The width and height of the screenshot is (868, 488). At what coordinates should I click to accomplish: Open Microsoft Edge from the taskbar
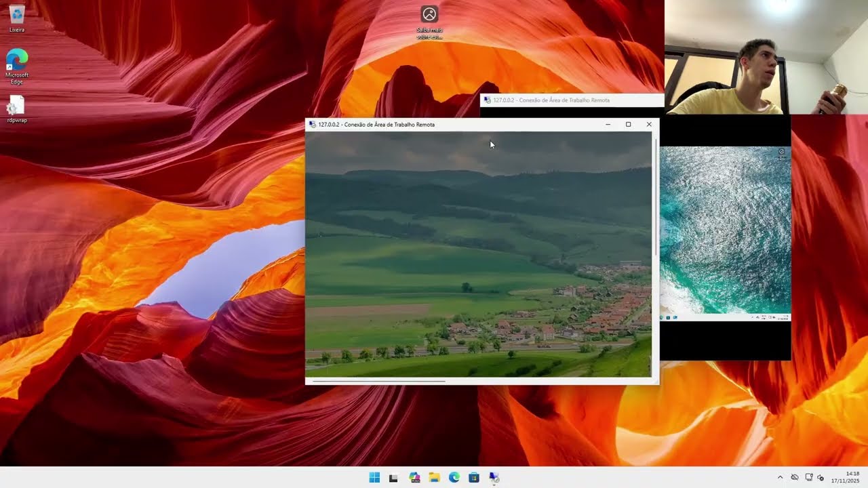(x=454, y=478)
